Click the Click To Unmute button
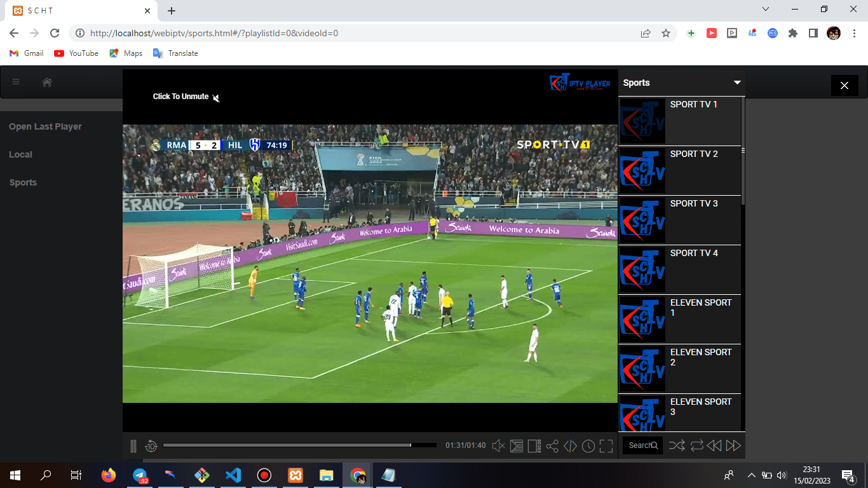868x488 pixels. (x=186, y=97)
